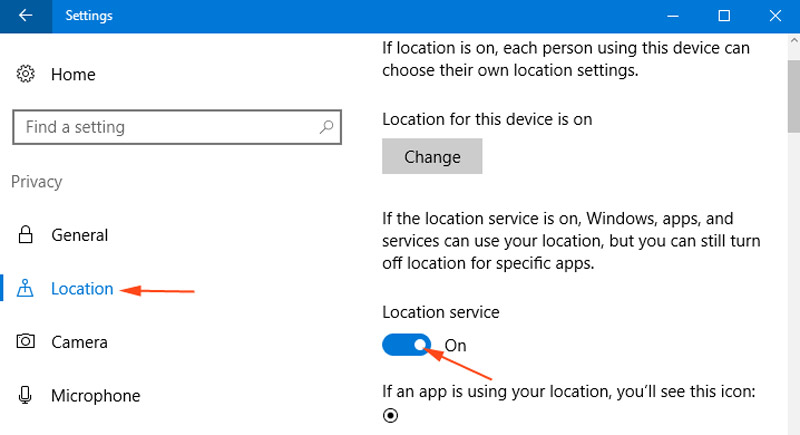The height and width of the screenshot is (435, 800).
Task: Click the Settings title text
Action: click(x=89, y=16)
